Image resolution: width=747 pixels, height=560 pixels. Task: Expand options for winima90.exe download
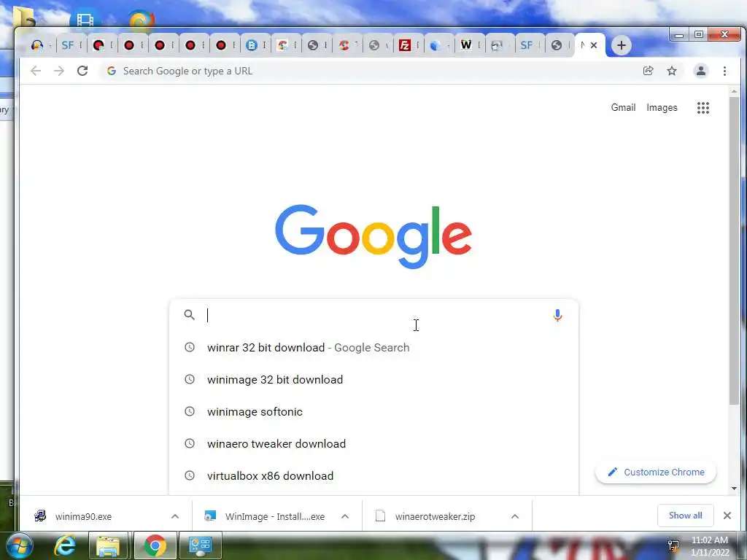click(x=175, y=516)
